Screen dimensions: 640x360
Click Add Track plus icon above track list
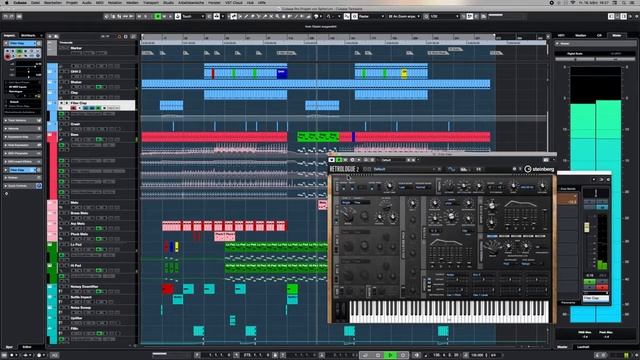tap(50, 36)
